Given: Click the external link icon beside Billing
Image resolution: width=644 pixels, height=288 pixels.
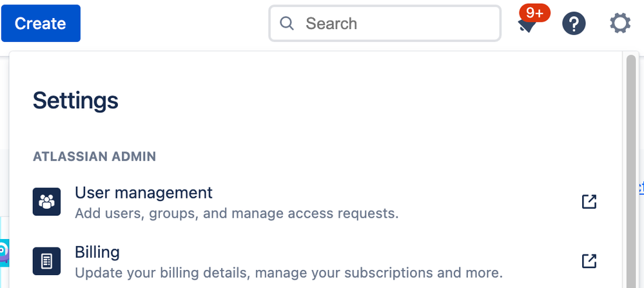Looking at the screenshot, I should point(589,262).
